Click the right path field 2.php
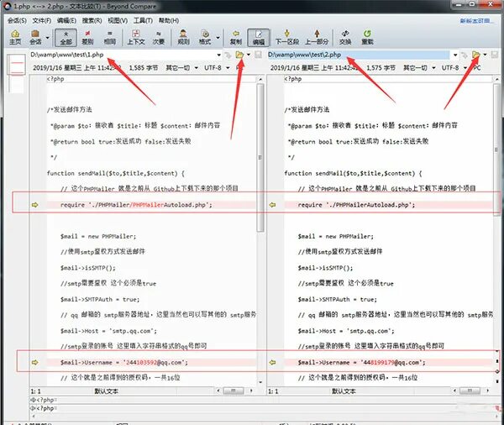Image resolution: width=504 pixels, height=425 pixels. 358,55
